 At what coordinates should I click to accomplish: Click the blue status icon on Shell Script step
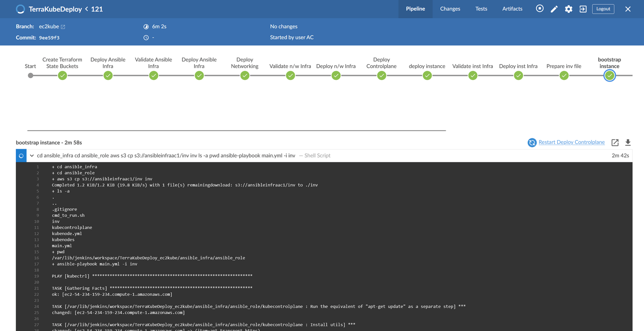pos(21,155)
